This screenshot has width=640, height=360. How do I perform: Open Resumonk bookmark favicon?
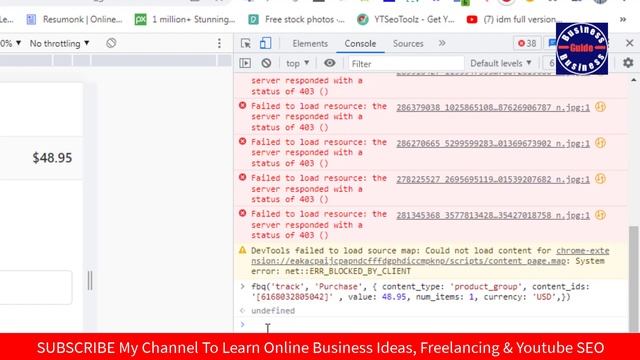click(x=31, y=19)
